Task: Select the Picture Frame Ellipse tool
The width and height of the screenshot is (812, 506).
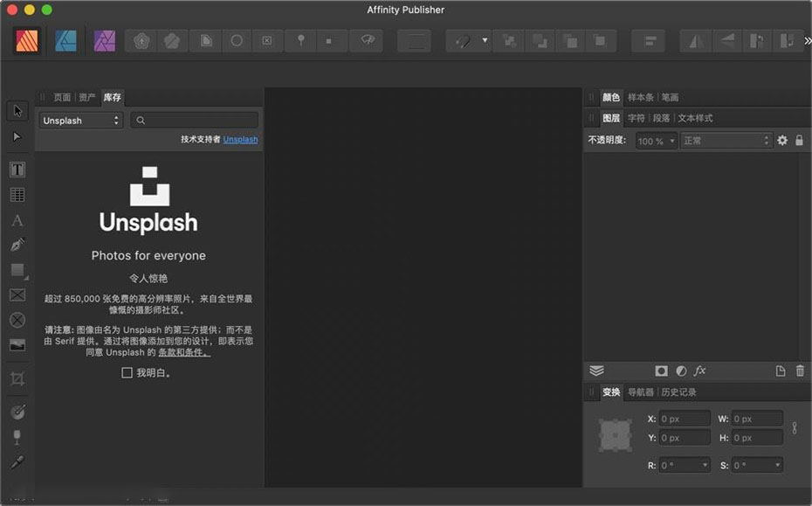Action: click(17, 320)
